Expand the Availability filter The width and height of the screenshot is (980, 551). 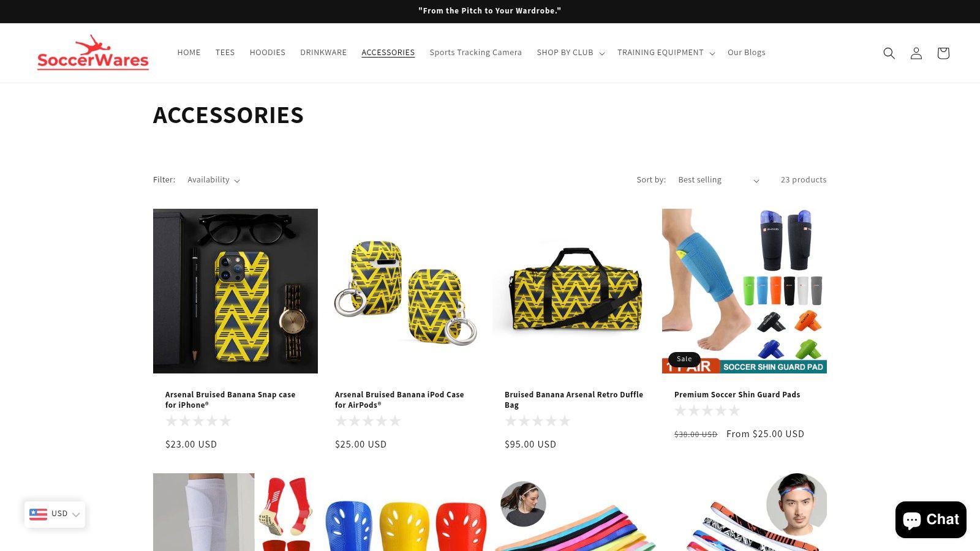click(x=214, y=180)
